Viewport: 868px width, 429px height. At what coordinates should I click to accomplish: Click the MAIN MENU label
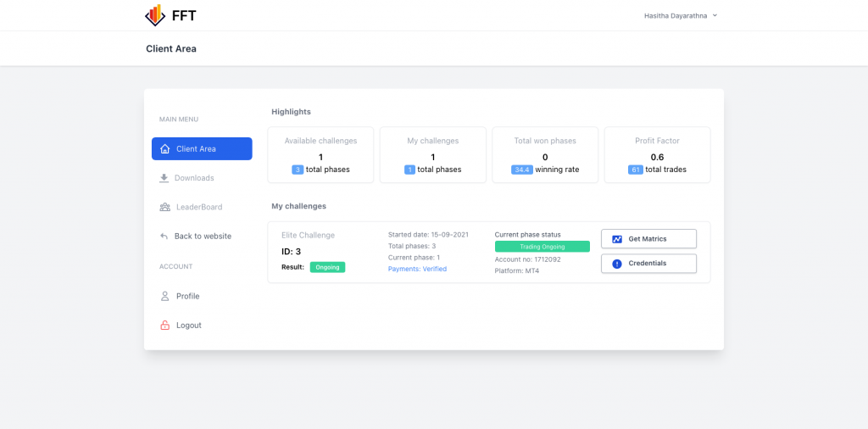point(179,120)
